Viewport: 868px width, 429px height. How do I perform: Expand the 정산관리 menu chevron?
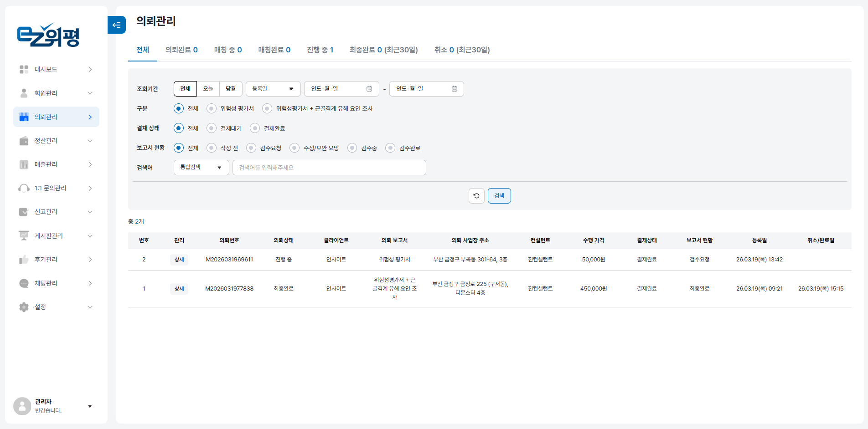[x=90, y=141]
